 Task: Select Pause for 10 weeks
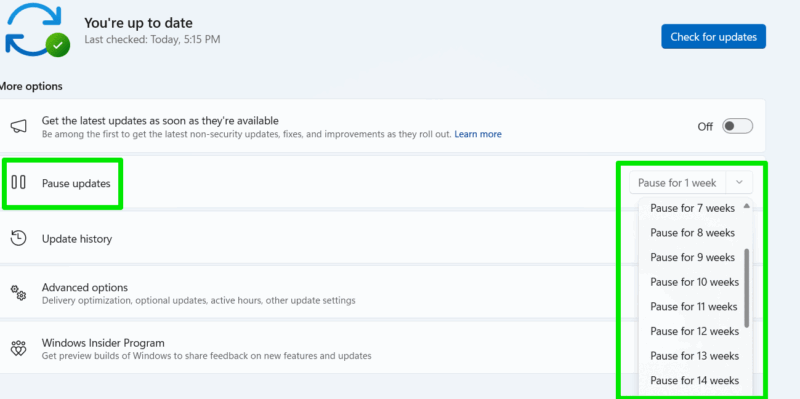click(x=694, y=282)
